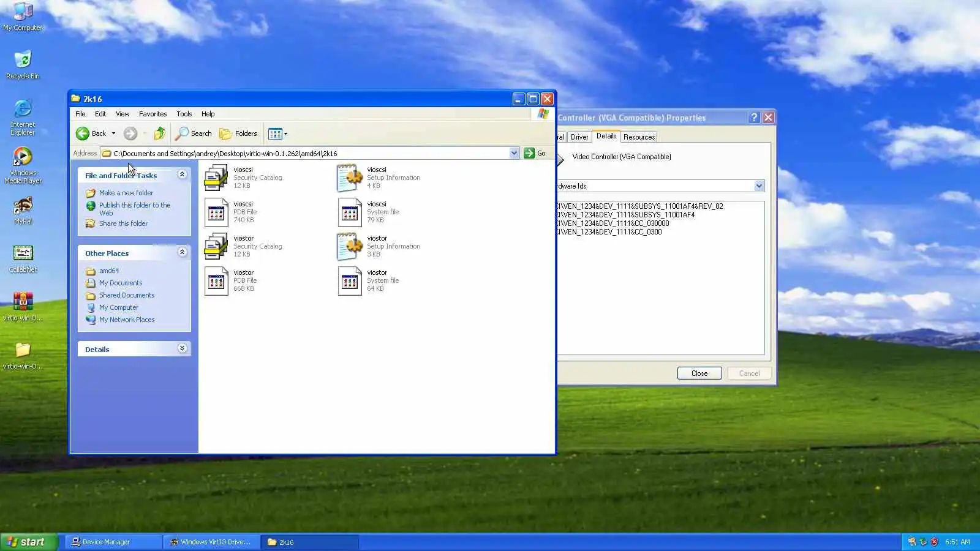Select the Details tab in Properties
980x551 pixels.
pyautogui.click(x=606, y=136)
